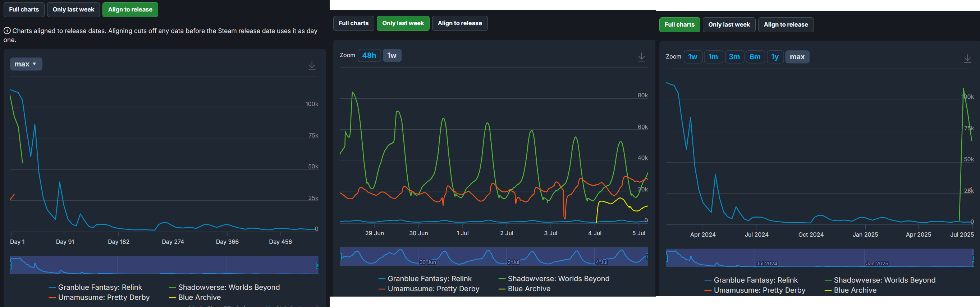Toggle Blue Archive in left legend
The image size is (980, 307).
click(x=195, y=298)
